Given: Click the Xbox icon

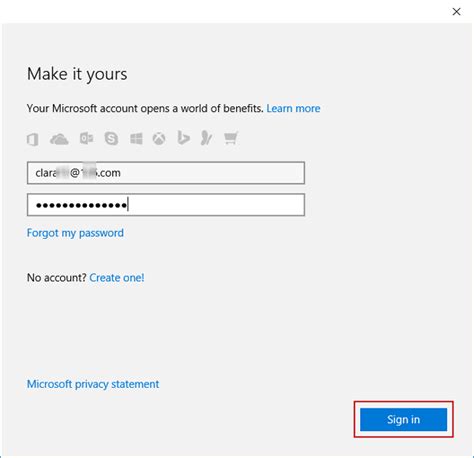Looking at the screenshot, I should (x=159, y=138).
